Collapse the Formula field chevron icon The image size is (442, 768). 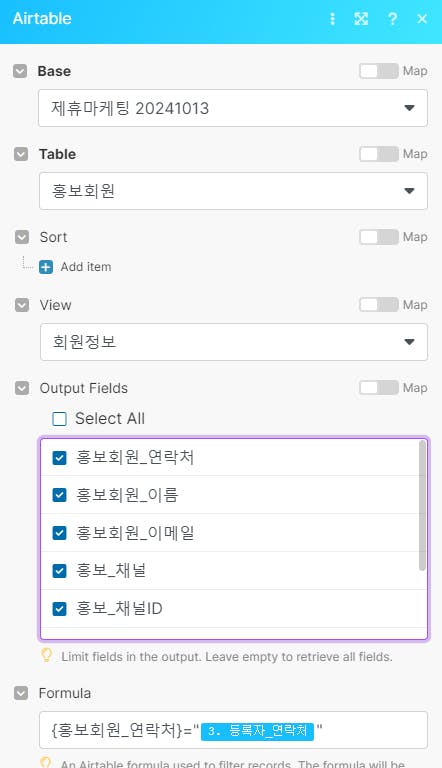[x=21, y=693]
